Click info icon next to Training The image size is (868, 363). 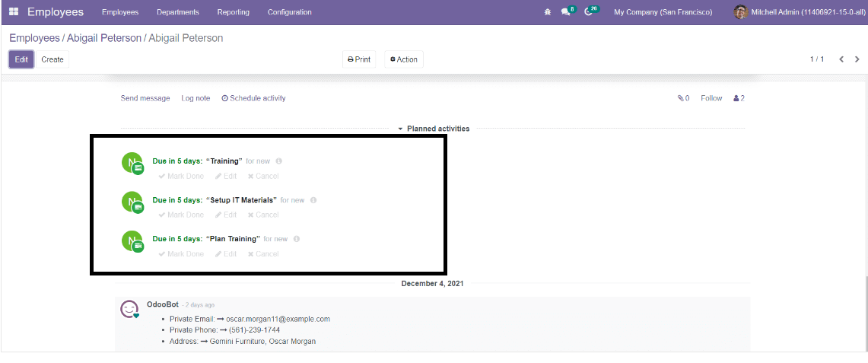pyautogui.click(x=279, y=161)
